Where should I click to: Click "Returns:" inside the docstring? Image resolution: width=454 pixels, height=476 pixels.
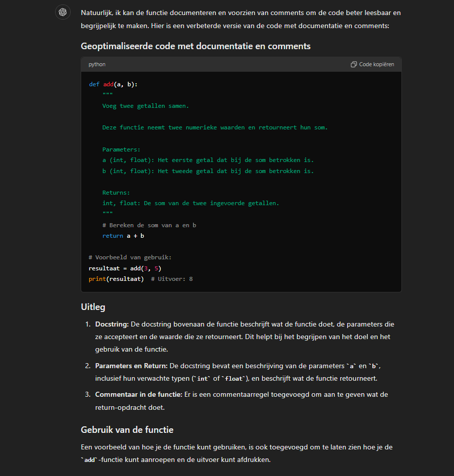coord(116,193)
